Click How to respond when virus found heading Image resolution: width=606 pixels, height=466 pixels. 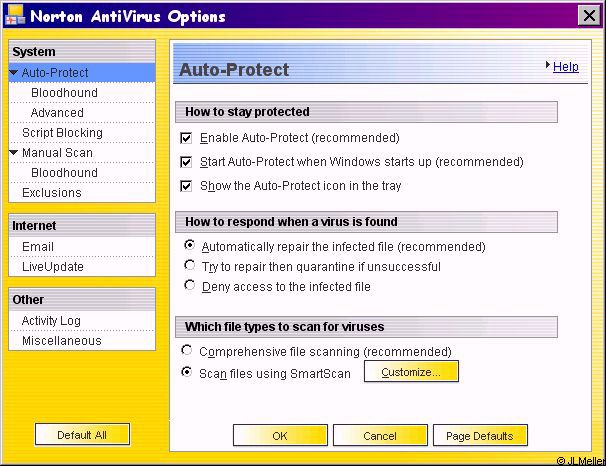point(366,222)
